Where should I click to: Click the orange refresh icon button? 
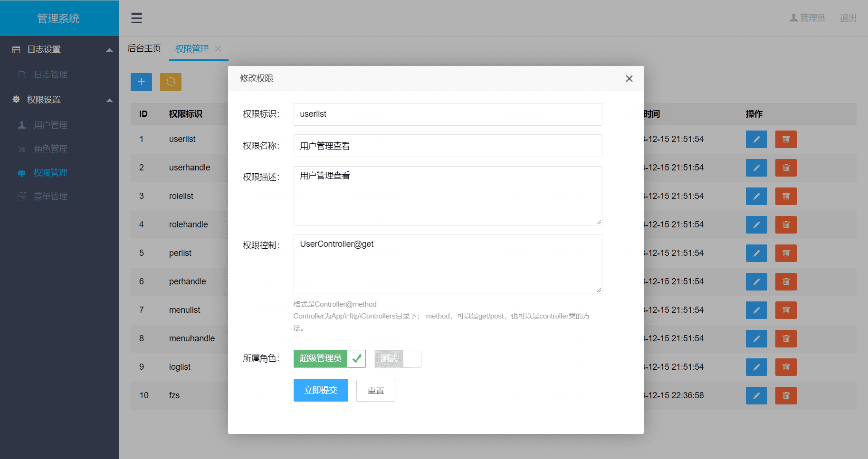coord(171,82)
